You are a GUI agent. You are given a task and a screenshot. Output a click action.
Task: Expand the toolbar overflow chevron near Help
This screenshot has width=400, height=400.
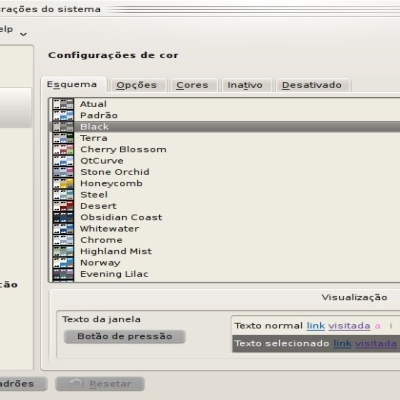(23, 34)
